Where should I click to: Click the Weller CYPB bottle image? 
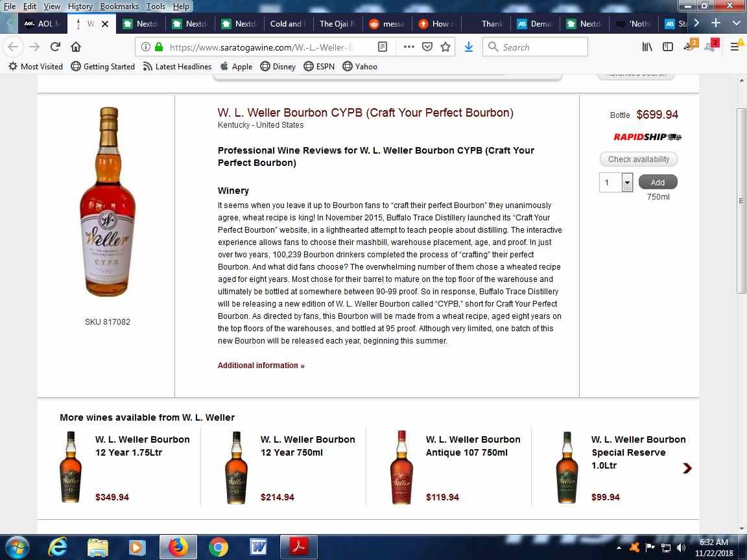[x=108, y=202]
